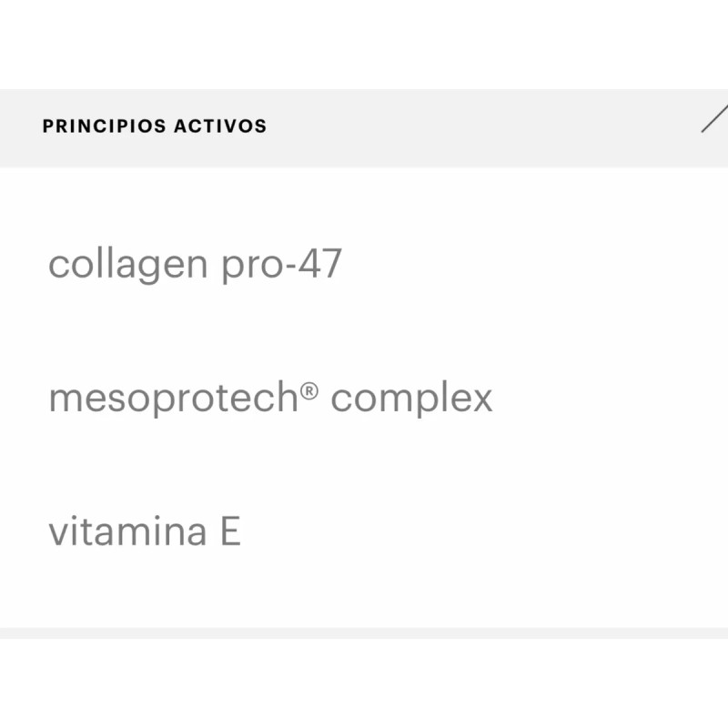The width and height of the screenshot is (728, 728).
Task: Select the Principios Activos title text
Action: tap(155, 126)
